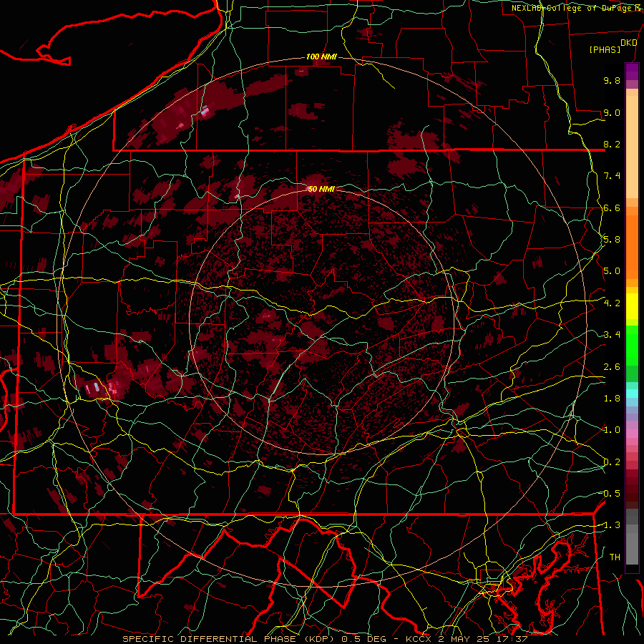Click the 9.0 value on the color scale
The image size is (644, 644).
(x=612, y=112)
